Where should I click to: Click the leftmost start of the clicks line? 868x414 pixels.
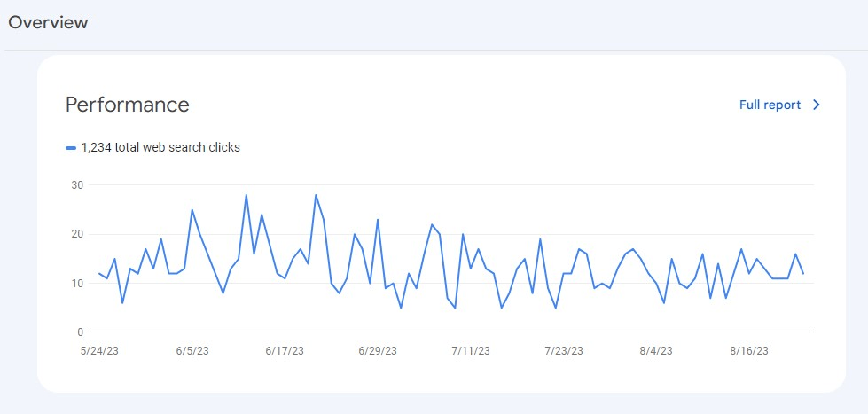(98, 273)
